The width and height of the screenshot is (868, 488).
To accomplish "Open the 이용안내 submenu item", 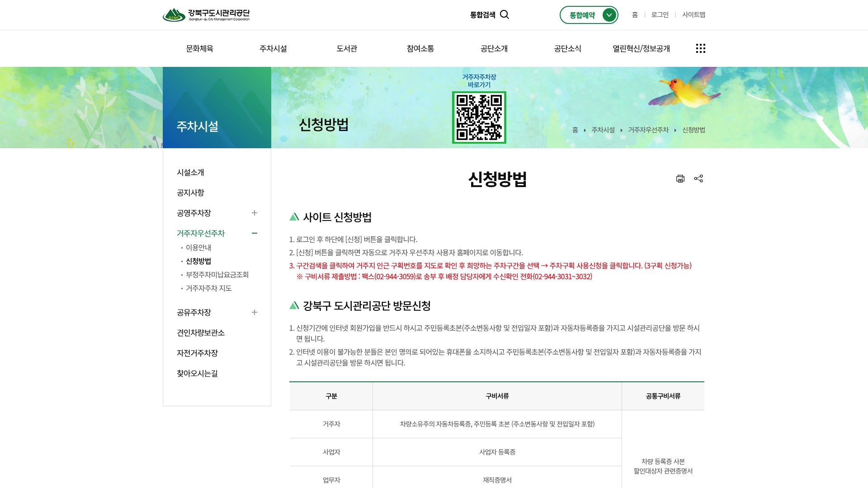I will (x=198, y=248).
